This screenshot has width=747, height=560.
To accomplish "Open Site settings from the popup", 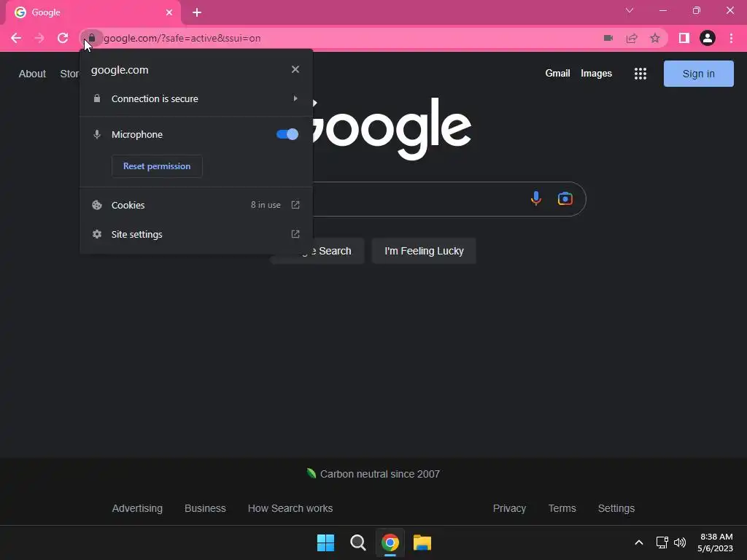I will tap(196, 234).
